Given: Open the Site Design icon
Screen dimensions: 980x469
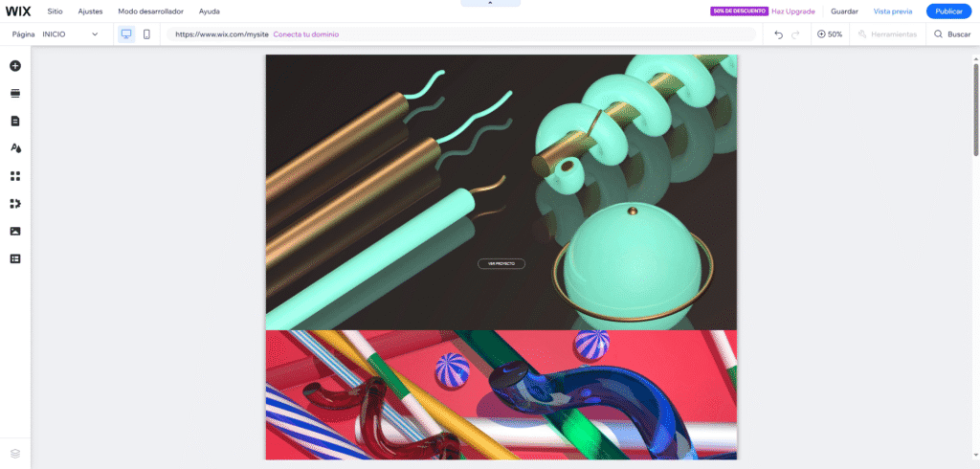Looking at the screenshot, I should click(15, 148).
